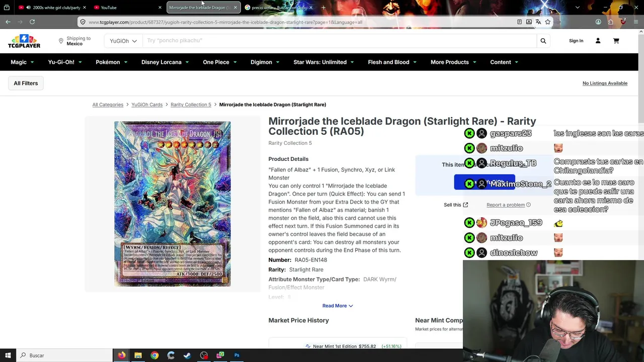Click card number RA05-EN148 text
Image resolution: width=644 pixels, height=362 pixels.
pyautogui.click(x=311, y=260)
